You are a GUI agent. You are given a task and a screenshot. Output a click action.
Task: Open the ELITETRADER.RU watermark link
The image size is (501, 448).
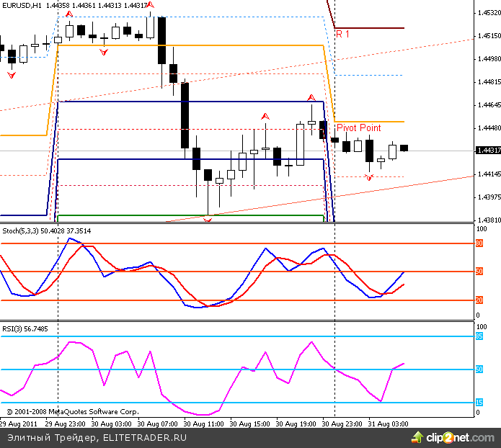(145, 437)
